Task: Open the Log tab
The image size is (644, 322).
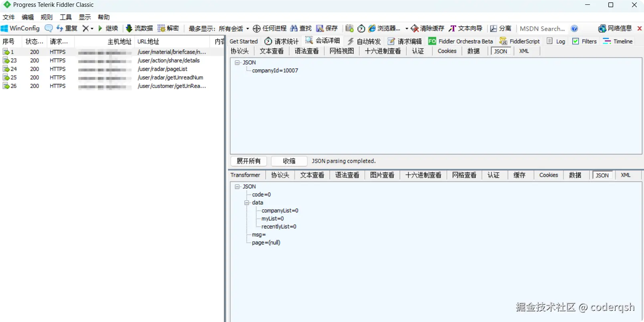Action: pos(556,41)
